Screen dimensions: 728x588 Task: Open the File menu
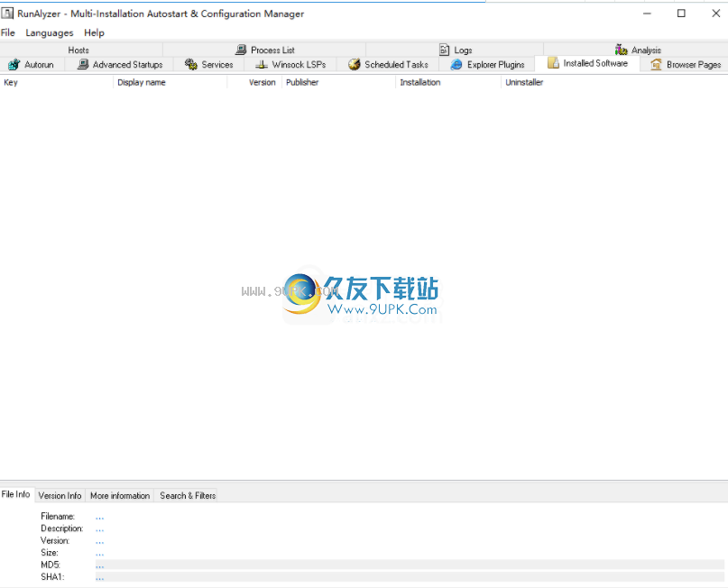[x=8, y=33]
